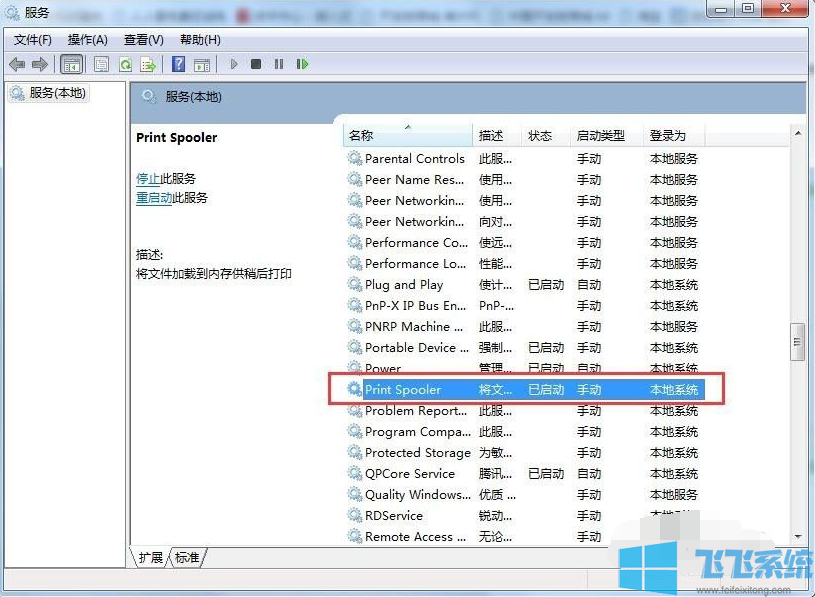Click the Back navigation arrow icon
The image size is (815, 597).
(18, 63)
